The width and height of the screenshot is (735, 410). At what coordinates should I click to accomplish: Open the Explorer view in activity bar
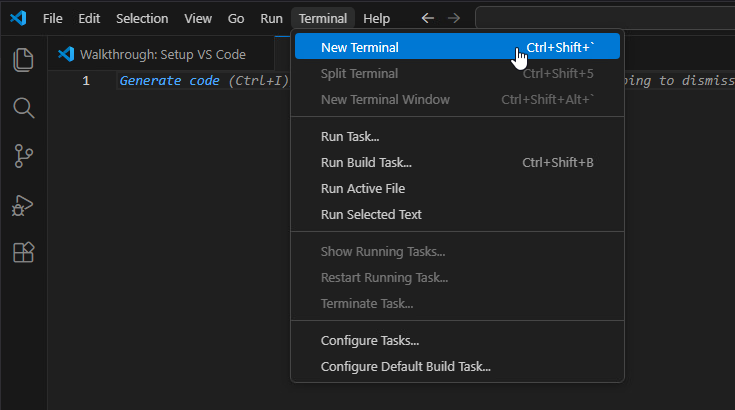point(23,59)
